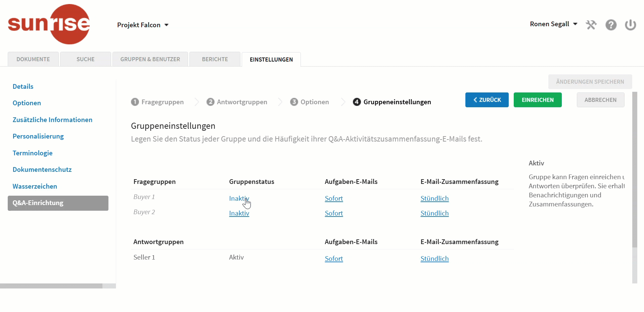Go back with the ZURÜCK button
Image resolution: width=644 pixels, height=312 pixels.
click(x=487, y=100)
